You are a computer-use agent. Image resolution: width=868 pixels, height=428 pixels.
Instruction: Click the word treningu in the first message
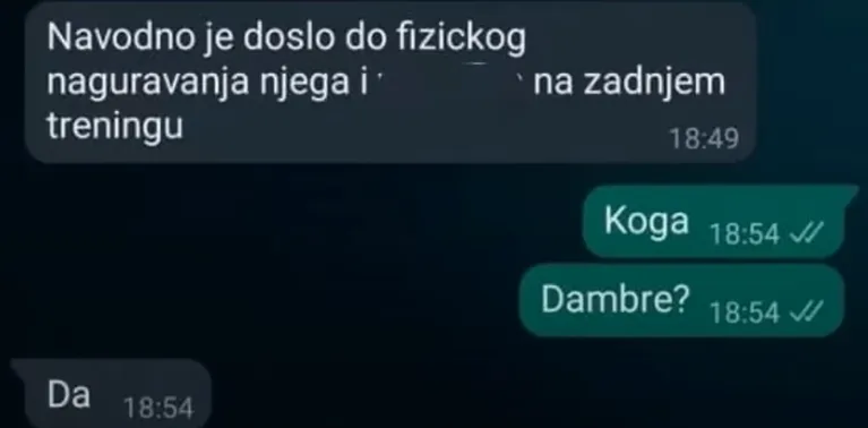coord(115,126)
